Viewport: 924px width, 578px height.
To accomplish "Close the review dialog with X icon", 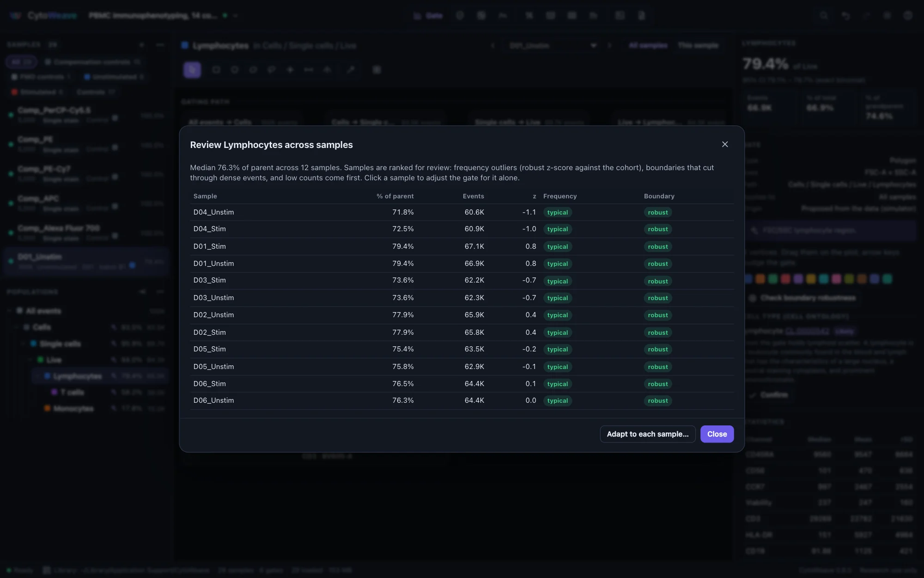I will 725,144.
